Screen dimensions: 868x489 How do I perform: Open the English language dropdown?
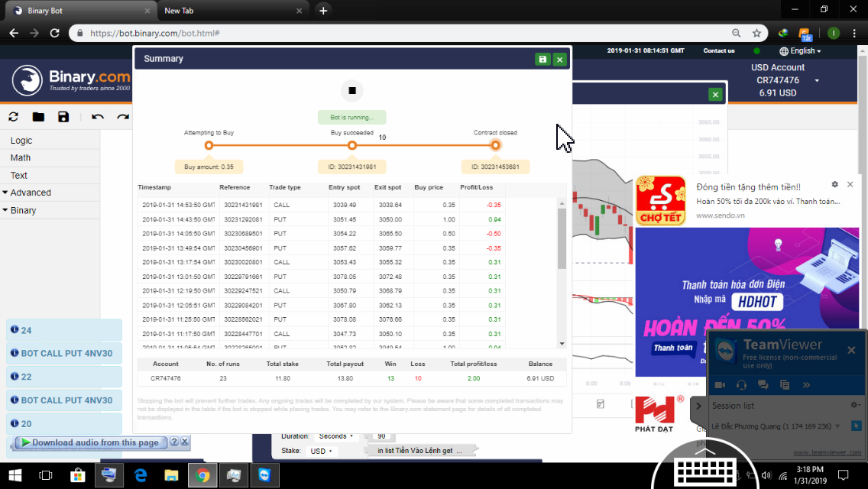[x=800, y=51]
